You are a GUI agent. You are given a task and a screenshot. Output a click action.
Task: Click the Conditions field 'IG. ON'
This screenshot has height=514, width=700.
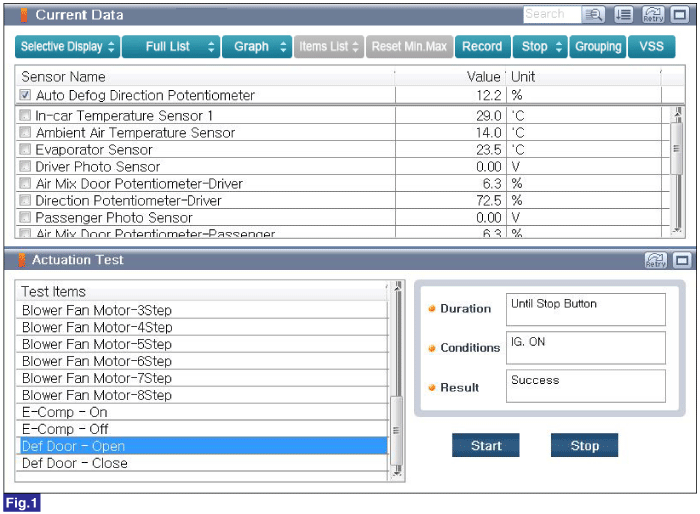[586, 347]
